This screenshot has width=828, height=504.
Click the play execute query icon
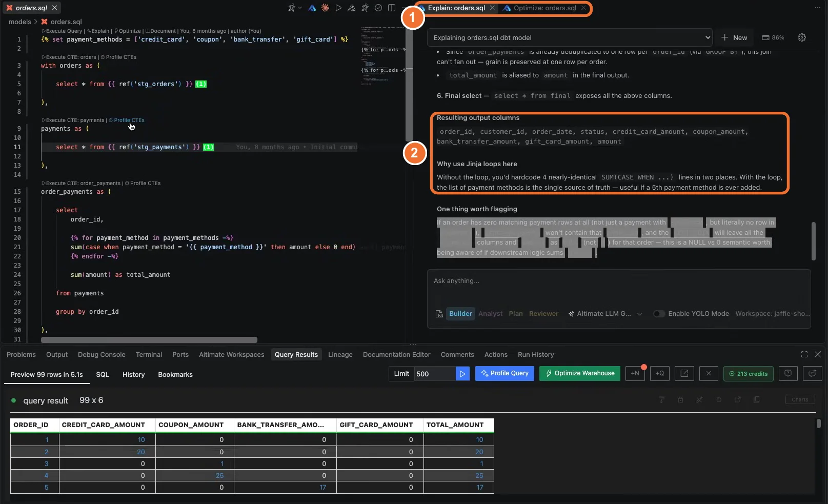pos(338,8)
